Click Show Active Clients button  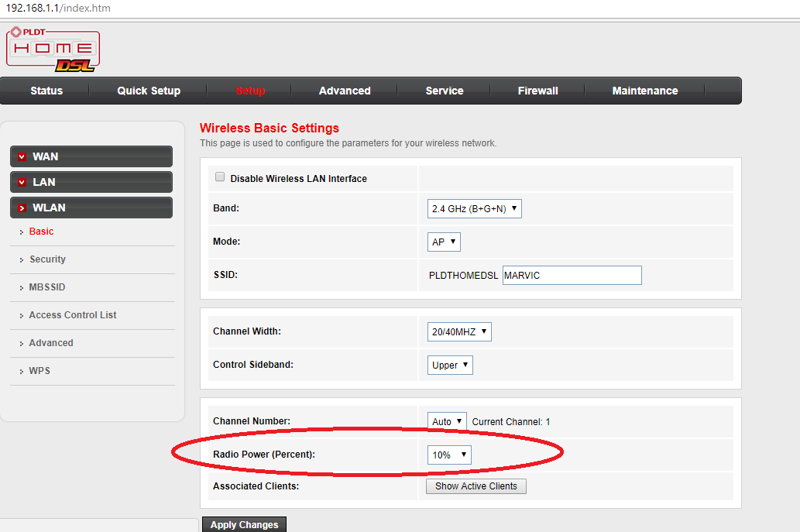click(476, 486)
